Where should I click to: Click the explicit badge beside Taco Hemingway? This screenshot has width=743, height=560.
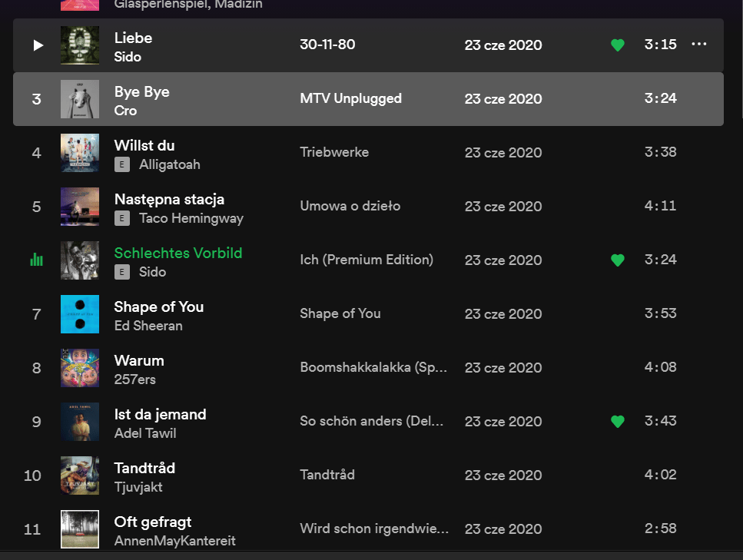(x=121, y=218)
